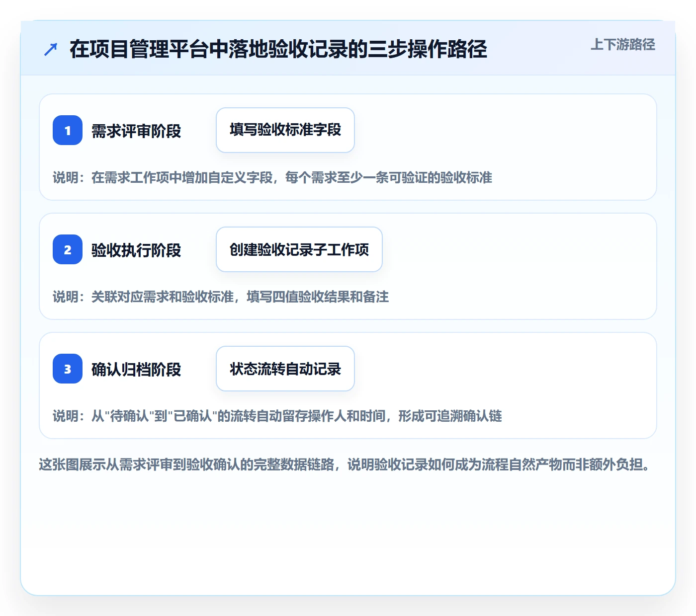Viewport: 696px width, 616px height.
Task: Click the summary sentence starting 这张图展示
Action: pyautogui.click(x=345, y=464)
